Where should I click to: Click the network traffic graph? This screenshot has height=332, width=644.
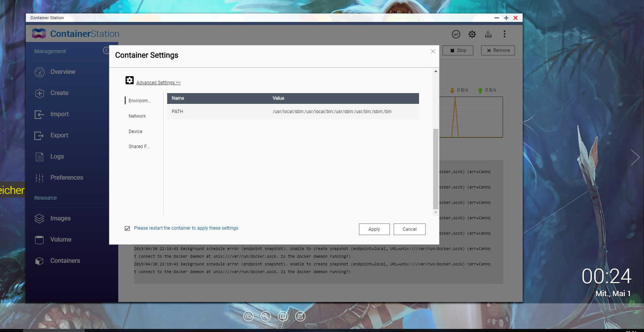(x=471, y=117)
